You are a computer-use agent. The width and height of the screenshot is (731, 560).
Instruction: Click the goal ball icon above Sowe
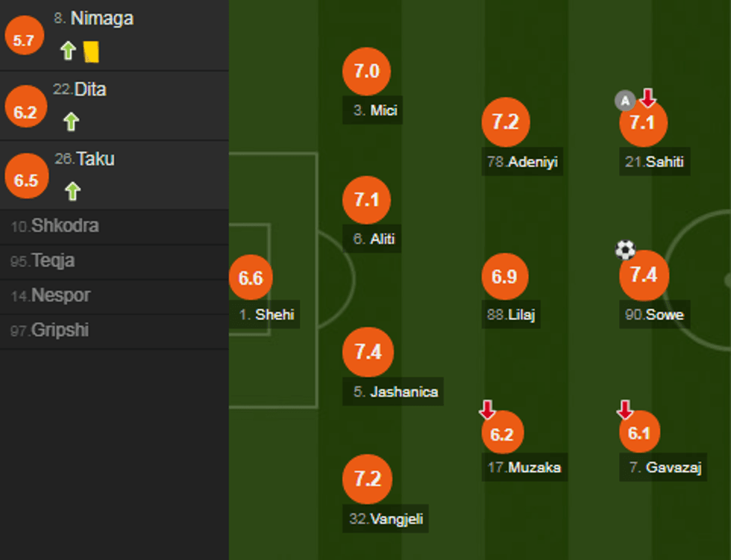tap(625, 250)
